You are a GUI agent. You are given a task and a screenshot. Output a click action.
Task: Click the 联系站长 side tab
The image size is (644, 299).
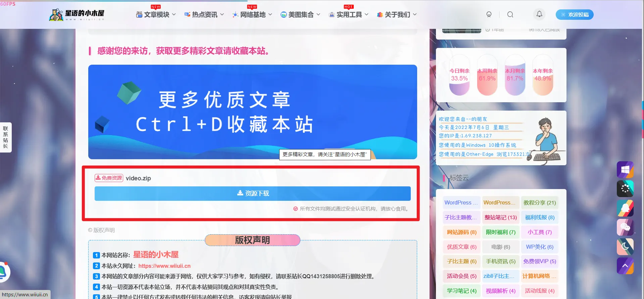pyautogui.click(x=6, y=137)
